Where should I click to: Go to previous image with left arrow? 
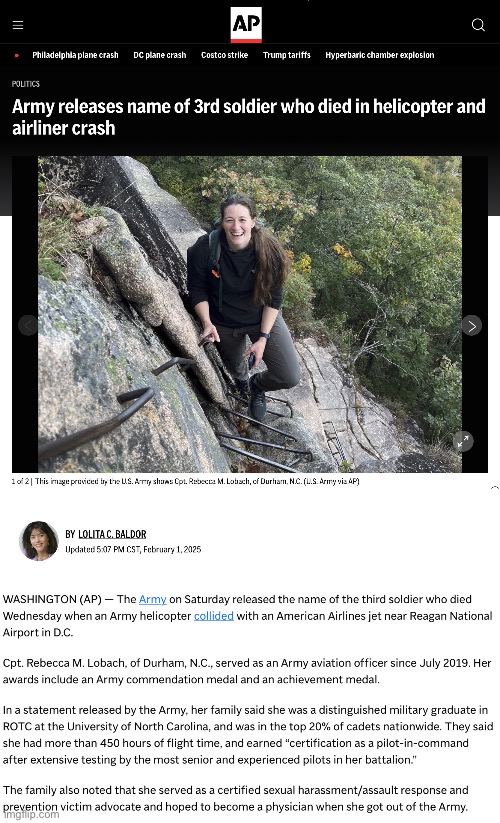point(28,325)
